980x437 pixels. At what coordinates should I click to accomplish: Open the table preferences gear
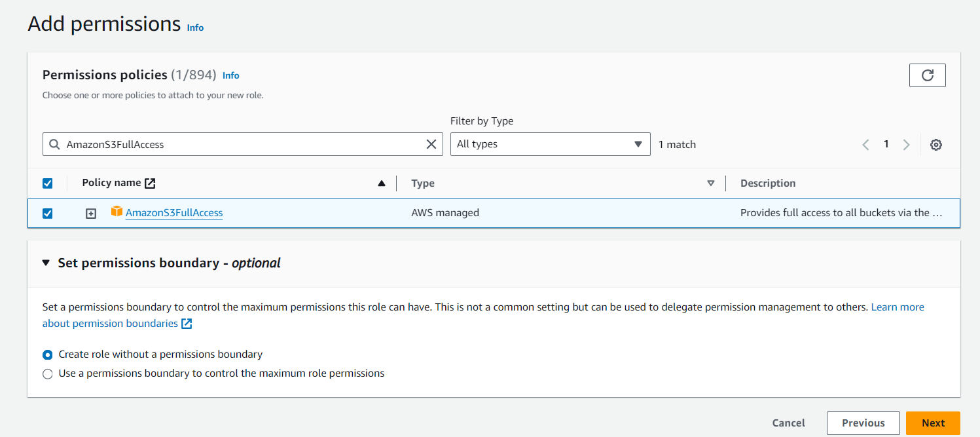coord(936,145)
